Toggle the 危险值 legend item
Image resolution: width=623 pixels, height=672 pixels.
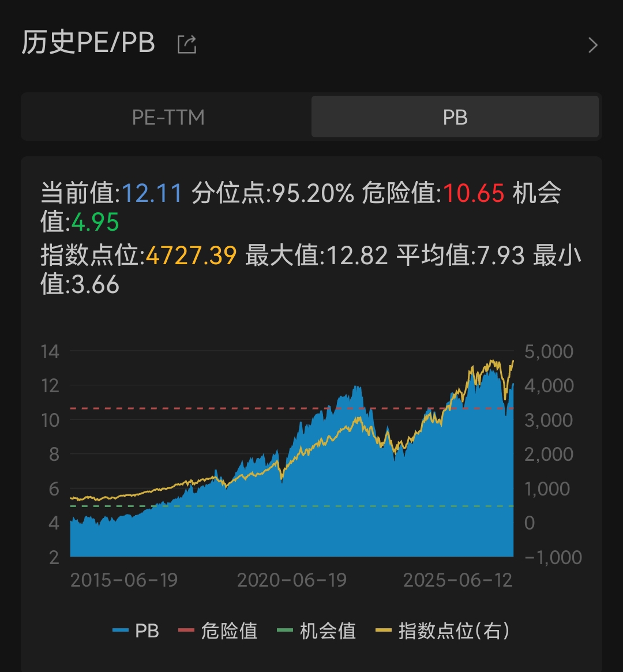(x=217, y=631)
